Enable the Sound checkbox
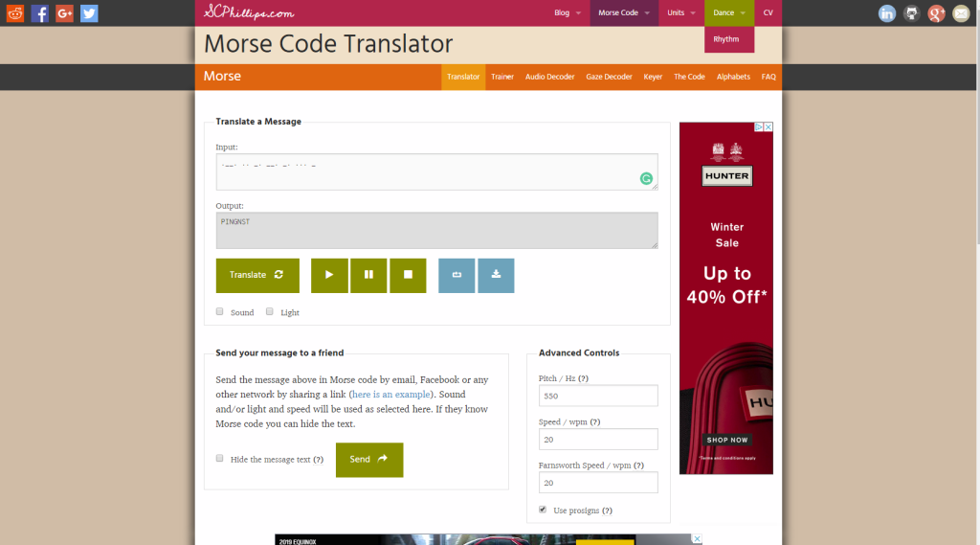The width and height of the screenshot is (980, 545). [x=220, y=311]
